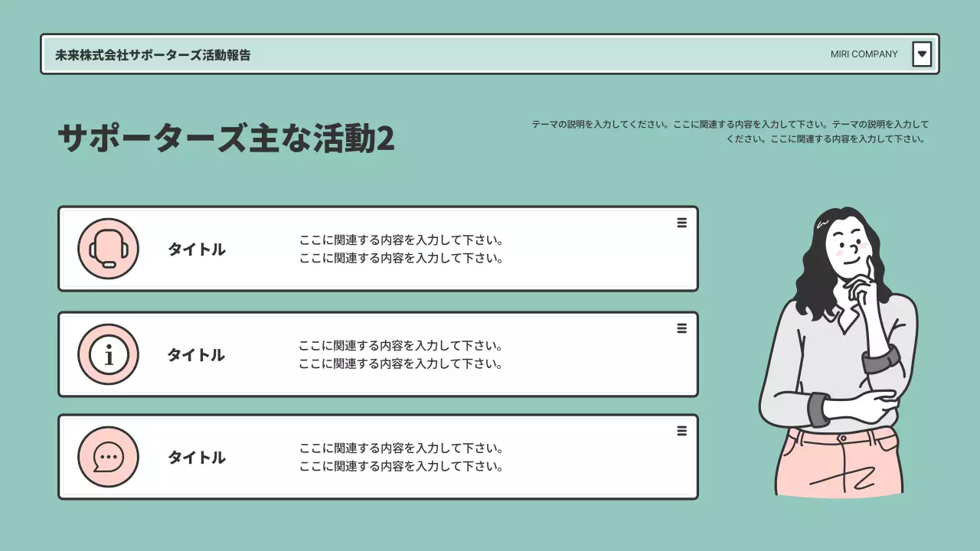The height and width of the screenshot is (551, 980).
Task: Edit the content text on the info card
Action: (401, 354)
